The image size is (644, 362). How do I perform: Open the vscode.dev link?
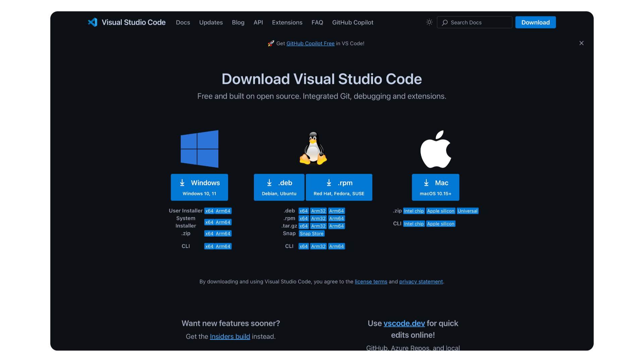[x=404, y=323]
